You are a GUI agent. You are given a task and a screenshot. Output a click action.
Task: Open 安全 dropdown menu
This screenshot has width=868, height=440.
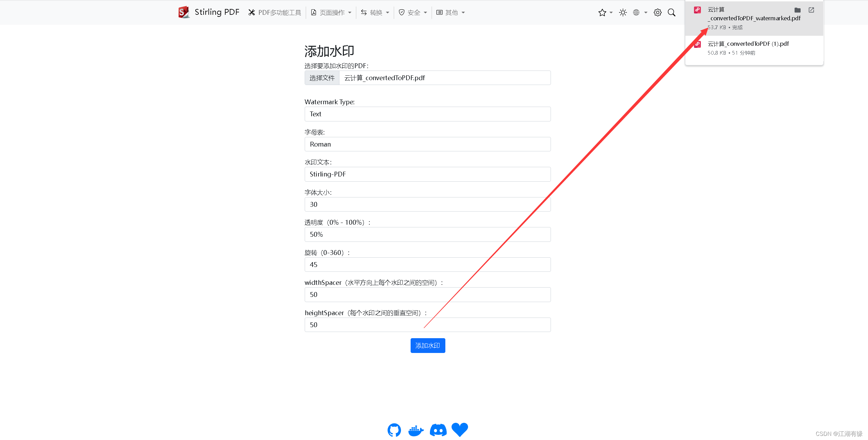tap(413, 12)
